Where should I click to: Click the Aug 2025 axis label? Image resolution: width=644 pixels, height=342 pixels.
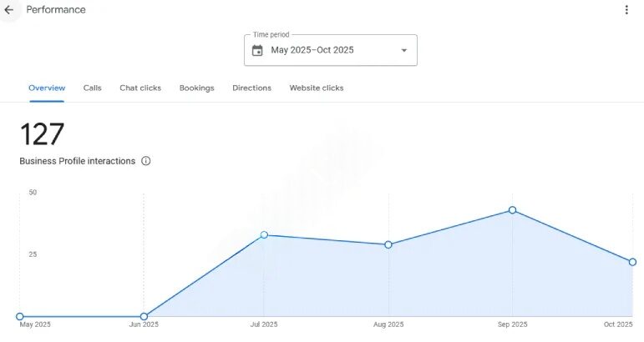pyautogui.click(x=388, y=324)
